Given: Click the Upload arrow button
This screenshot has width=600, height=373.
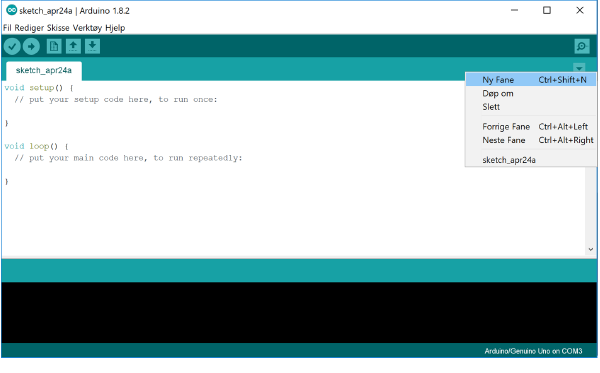Looking at the screenshot, I should (31, 47).
